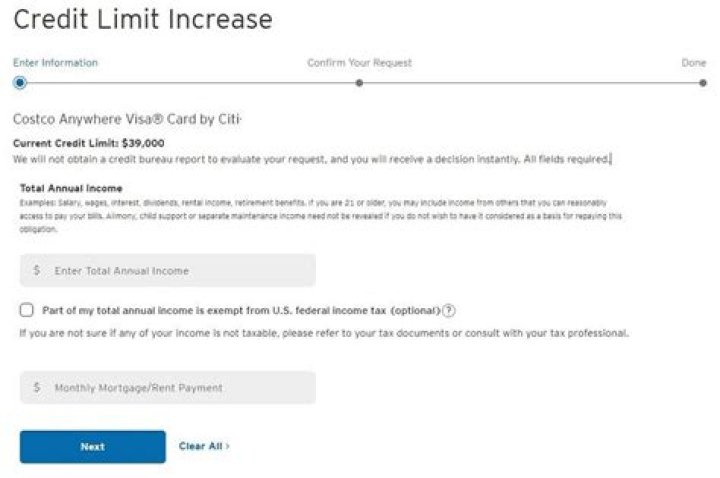Viewport: 720px width, 478px height.
Task: Click the Credit Limit Increase heading
Action: [143, 19]
